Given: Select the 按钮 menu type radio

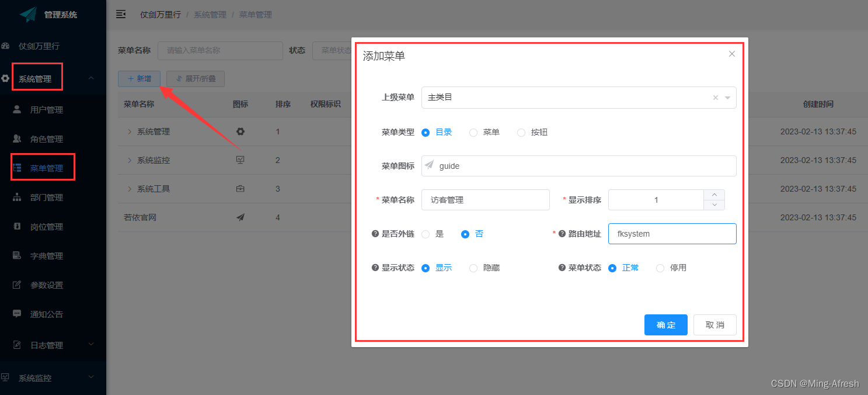Looking at the screenshot, I should (x=521, y=133).
